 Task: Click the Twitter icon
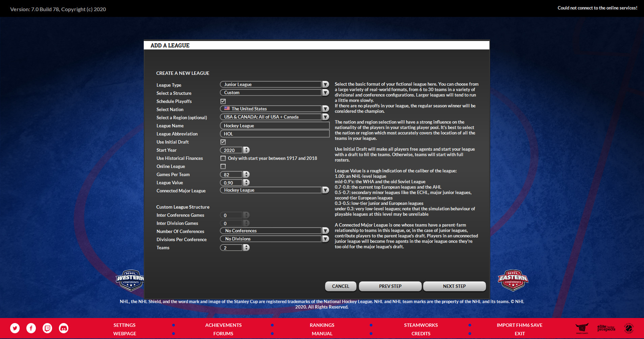click(15, 328)
